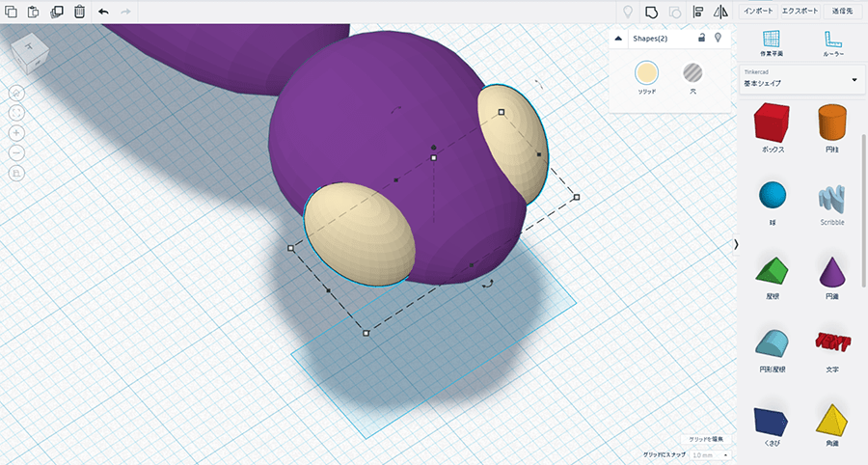868x465 pixels.
Task: Delete the selected shapes with the trash icon
Action: click(x=79, y=12)
